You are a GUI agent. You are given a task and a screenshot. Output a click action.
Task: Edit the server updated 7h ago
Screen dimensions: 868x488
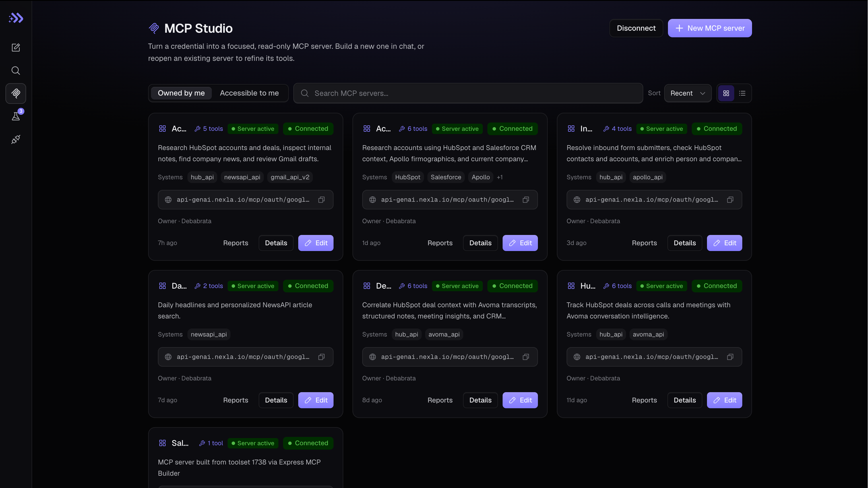point(316,243)
